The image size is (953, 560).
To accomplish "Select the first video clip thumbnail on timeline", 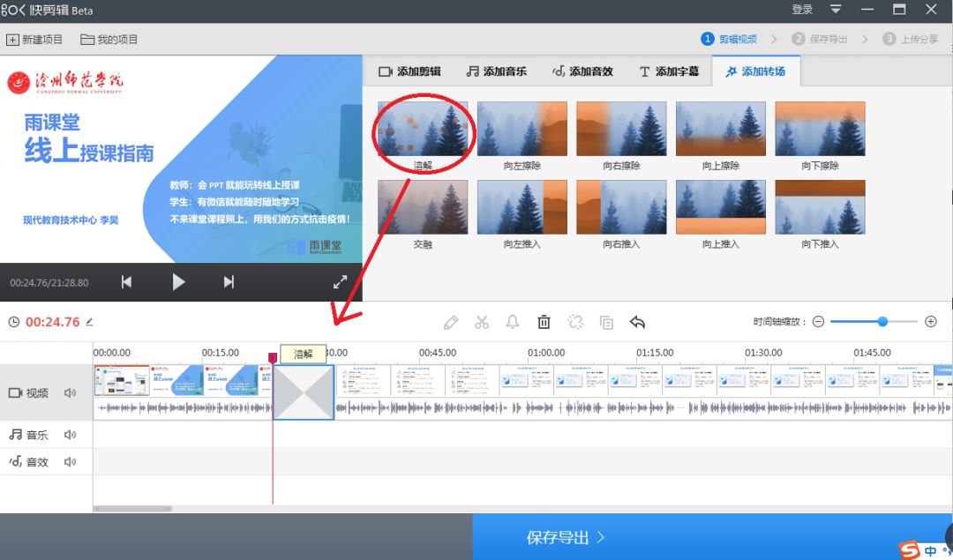I will click(122, 382).
